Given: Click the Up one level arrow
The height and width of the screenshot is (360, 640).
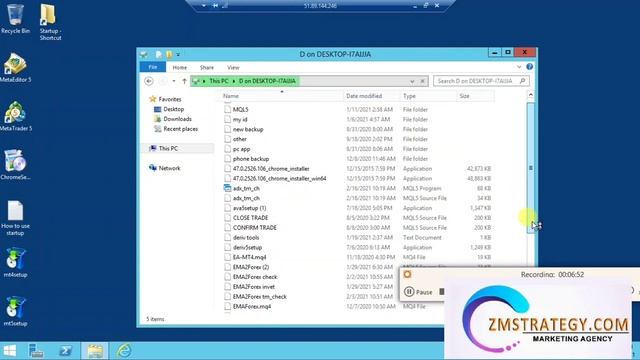Looking at the screenshot, I should pyautogui.click(x=184, y=81).
